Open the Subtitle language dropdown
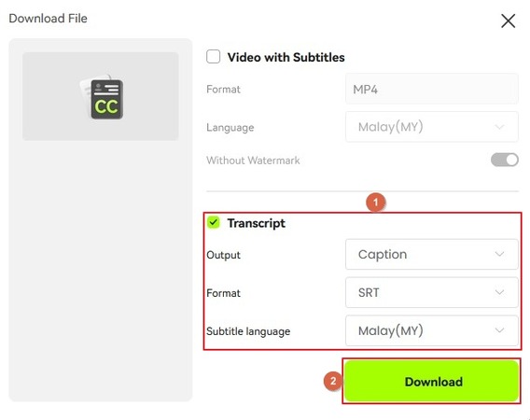This screenshot has height=420, width=530. click(432, 330)
